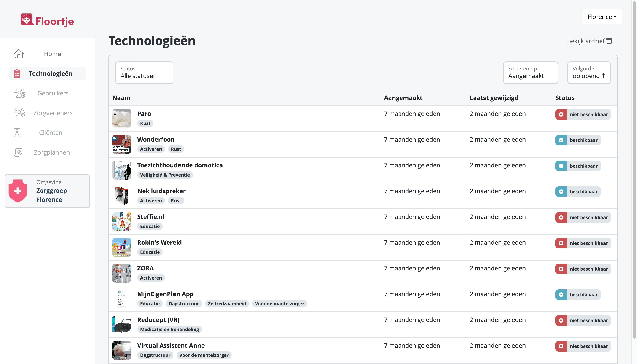
Task: Click the Technologieën clipboard icon
Action: click(17, 73)
